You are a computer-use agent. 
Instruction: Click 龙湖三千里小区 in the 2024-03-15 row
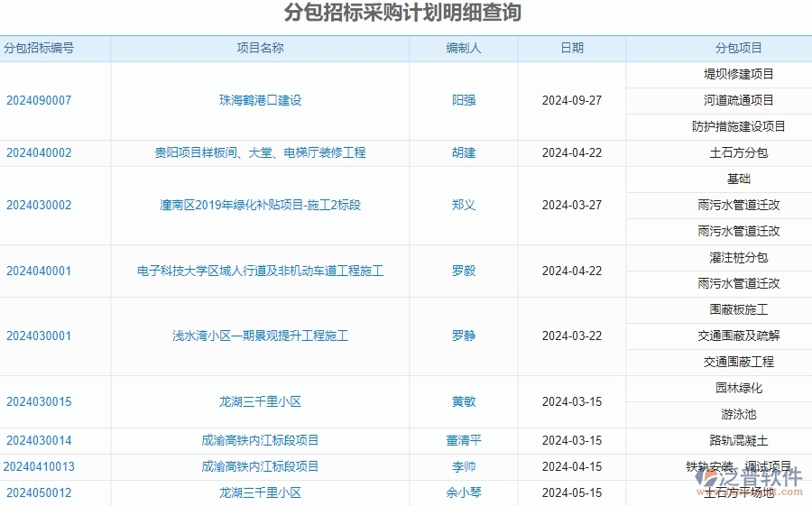[x=260, y=401]
